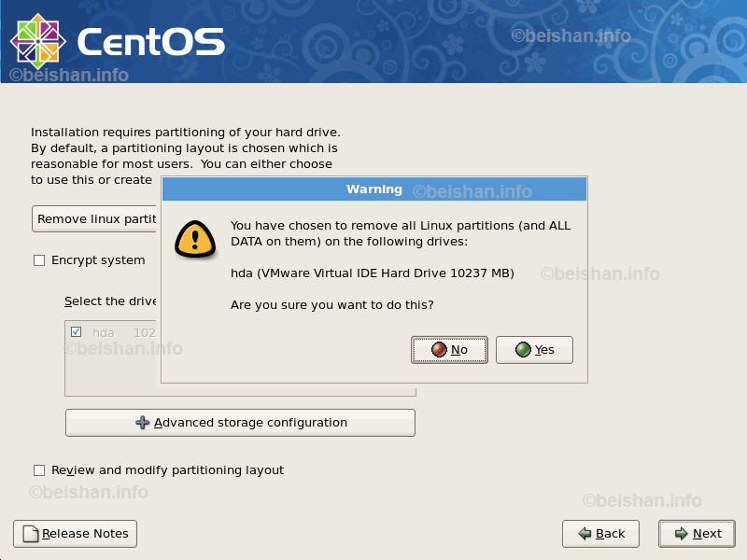Click the right arrow icon on Next
Screen dimensions: 747x560
pos(679,534)
